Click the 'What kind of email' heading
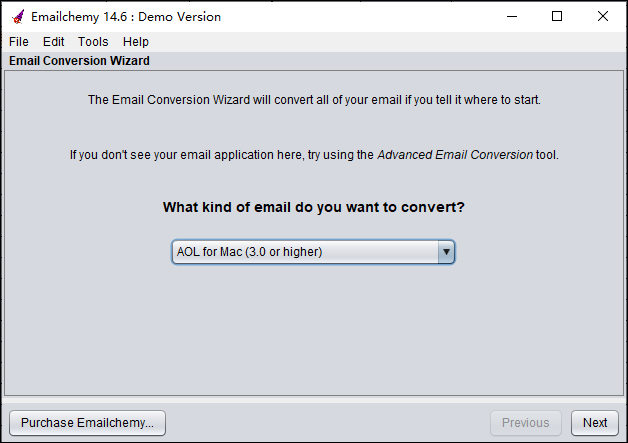Viewport: 628px width, 443px height. [x=314, y=208]
